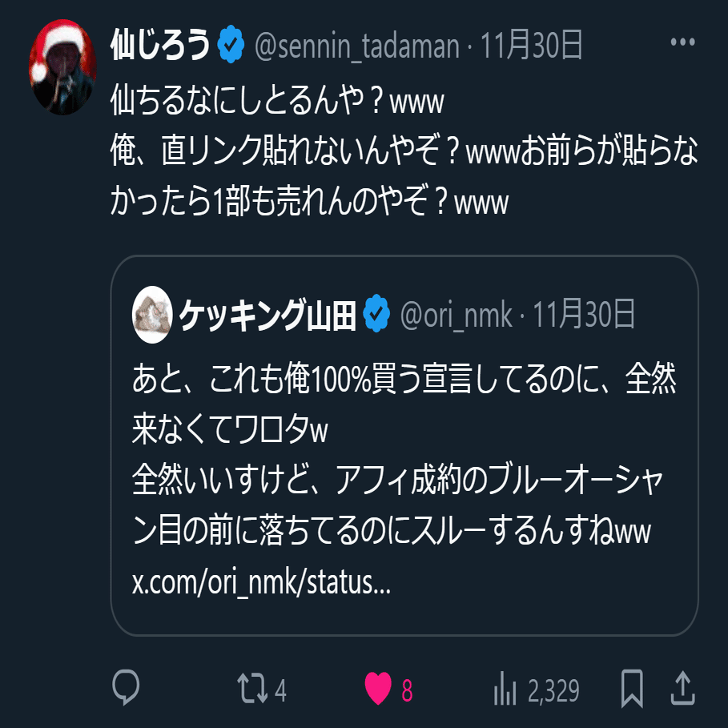The width and height of the screenshot is (728, 728).
Task: Click the repost count of 4
Action: 280,690
